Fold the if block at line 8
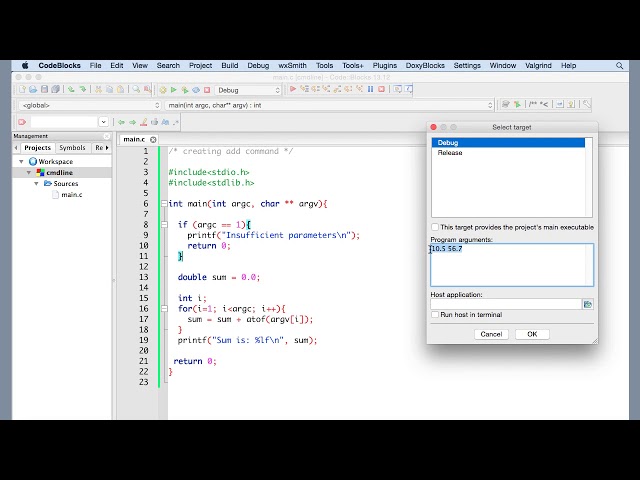Screen dimensions: 640x480 point(164,224)
